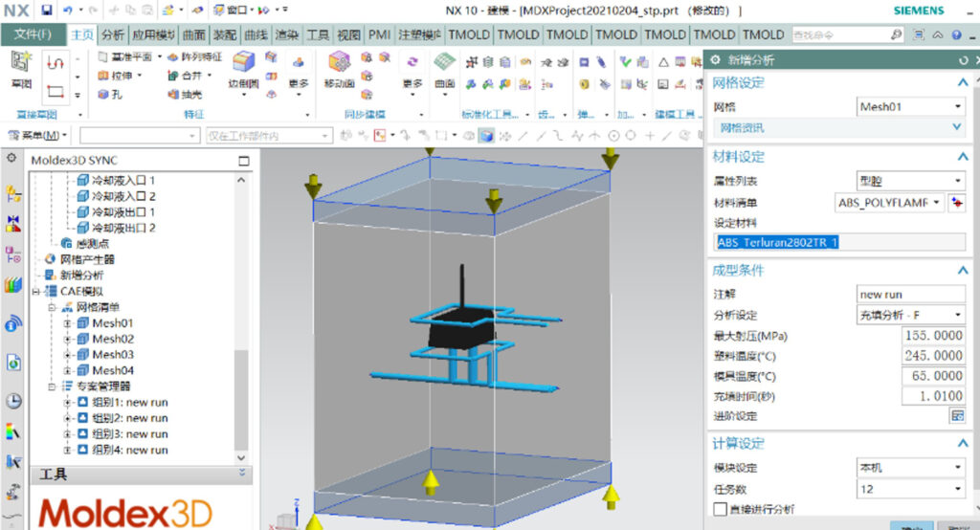Open the 模块设定 本机 dropdown
The image size is (980, 530).
911,468
